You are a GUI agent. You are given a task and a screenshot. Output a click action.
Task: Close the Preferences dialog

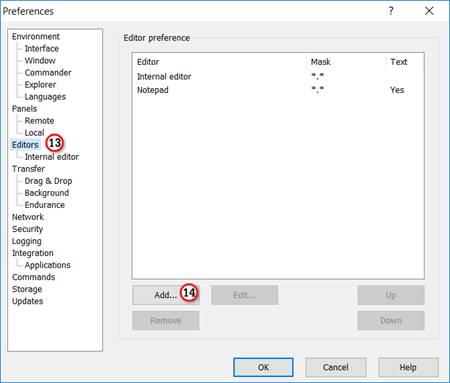coord(429,11)
